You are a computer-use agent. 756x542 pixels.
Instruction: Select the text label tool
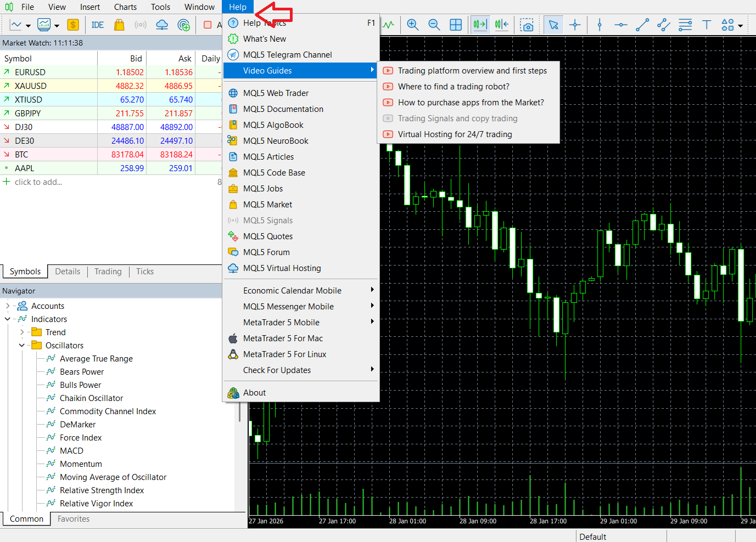(x=707, y=25)
